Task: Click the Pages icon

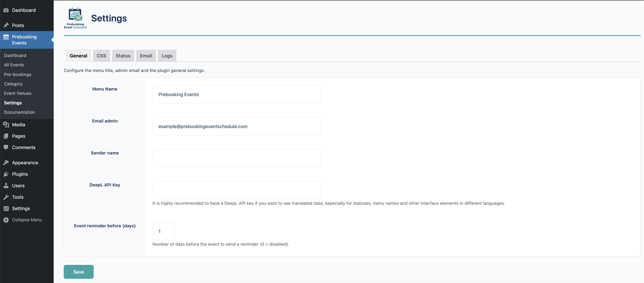Action: point(6,136)
